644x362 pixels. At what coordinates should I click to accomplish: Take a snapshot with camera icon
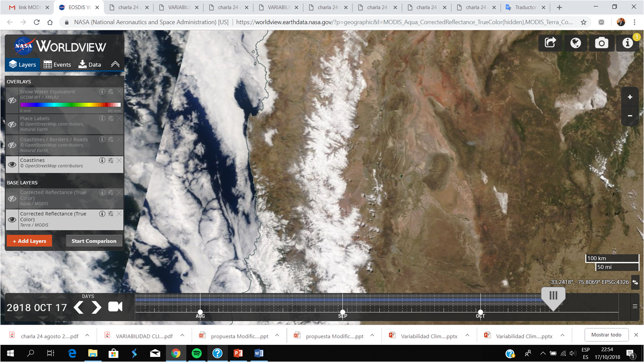601,43
